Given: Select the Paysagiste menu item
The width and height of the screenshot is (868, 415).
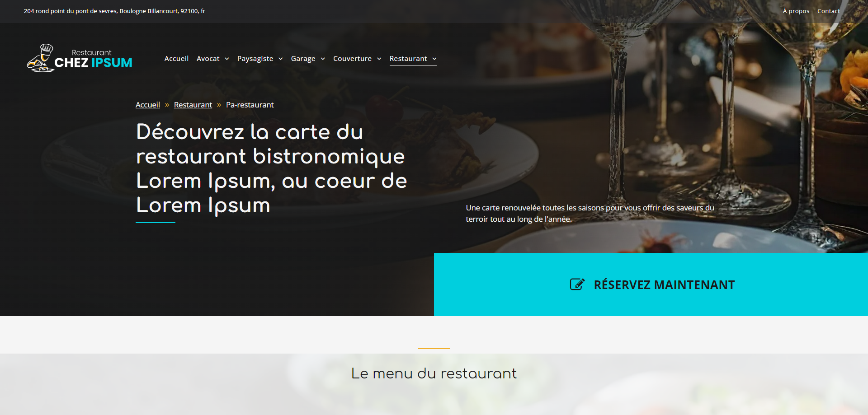Looking at the screenshot, I should tap(255, 59).
